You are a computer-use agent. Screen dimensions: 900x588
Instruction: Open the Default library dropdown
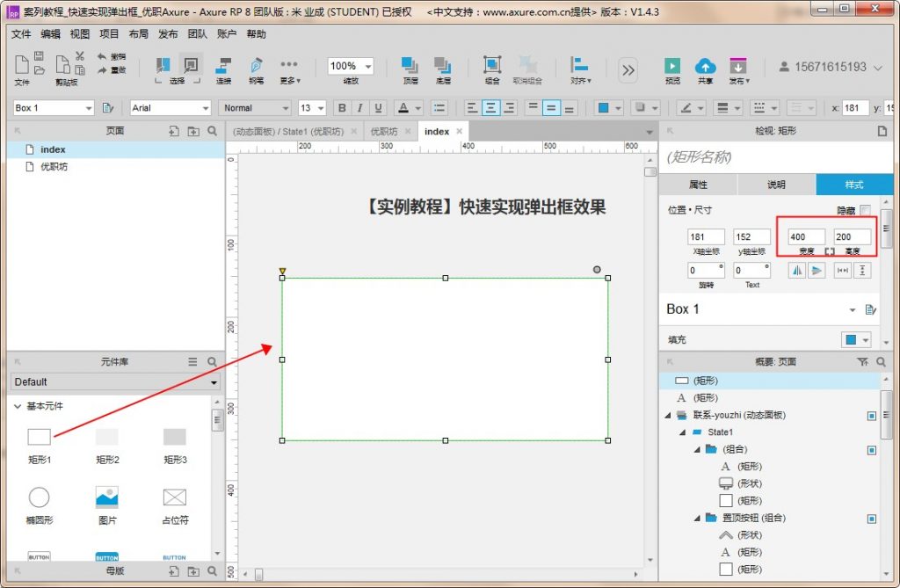[115, 382]
